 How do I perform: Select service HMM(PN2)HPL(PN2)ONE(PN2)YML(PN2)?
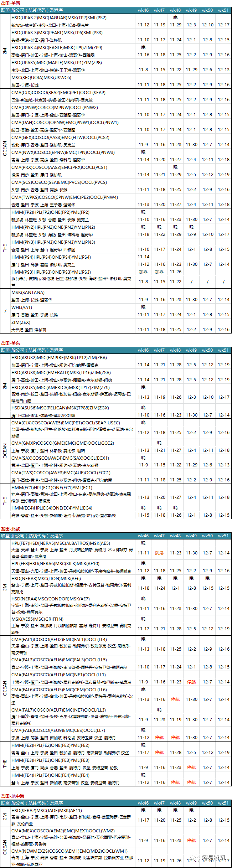click(53, 227)
